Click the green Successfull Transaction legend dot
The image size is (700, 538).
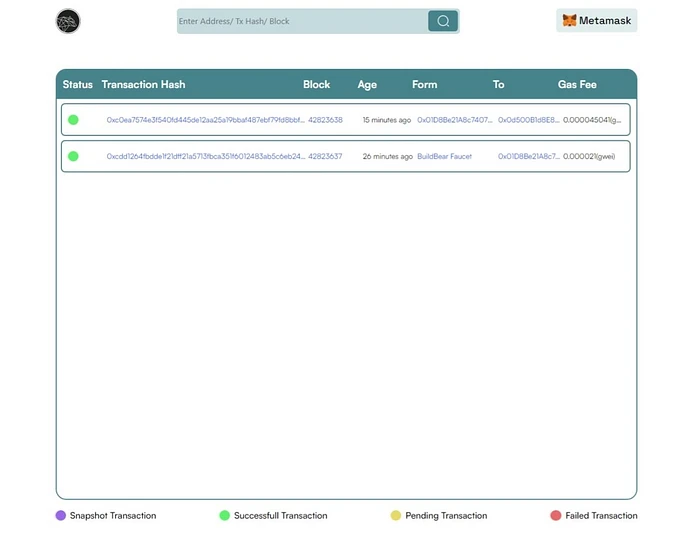pos(225,516)
